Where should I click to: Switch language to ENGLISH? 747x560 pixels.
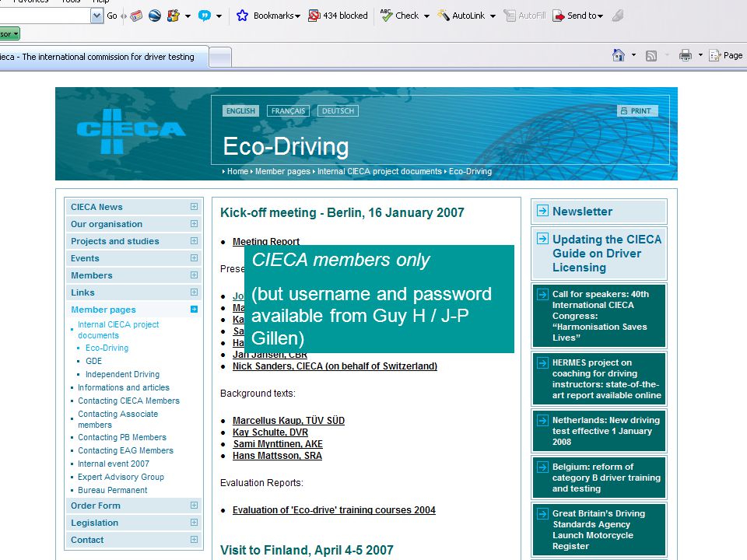click(240, 111)
